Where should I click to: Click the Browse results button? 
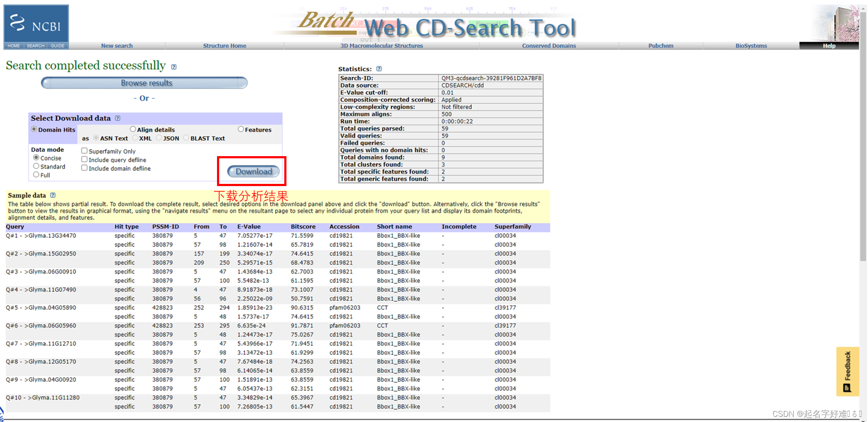point(145,83)
